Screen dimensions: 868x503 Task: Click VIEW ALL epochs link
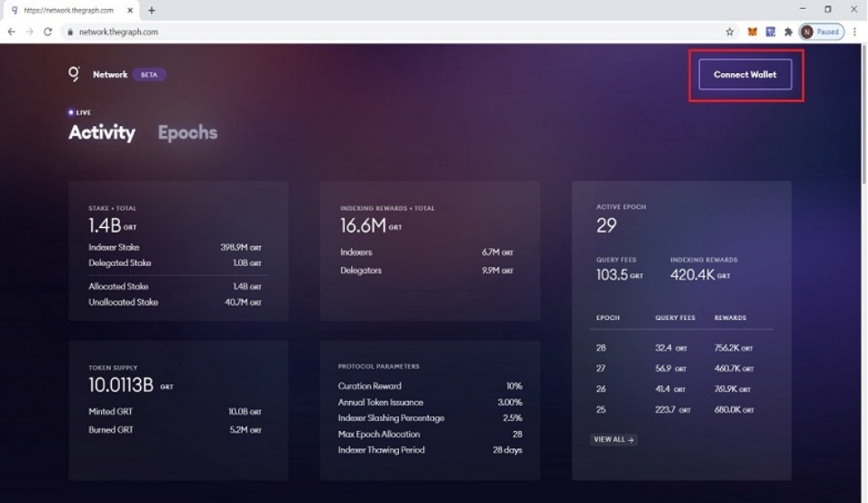tap(614, 439)
